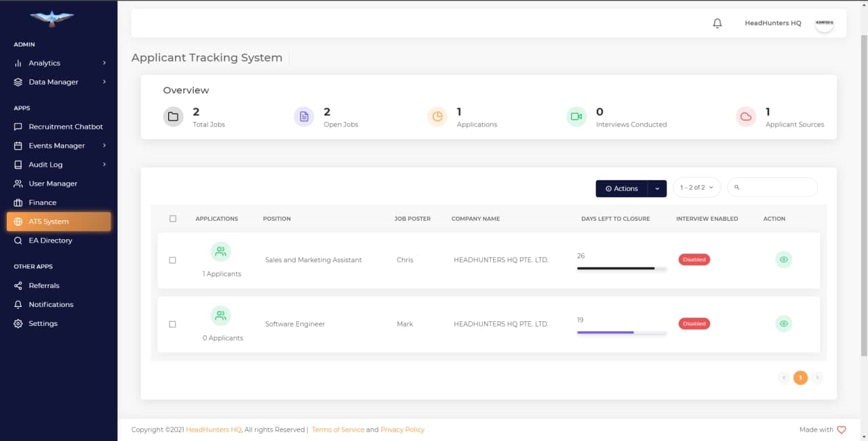This screenshot has height=441, width=868.
Task: Open the 1 - 2 of 2 page size dropdown
Action: point(696,188)
